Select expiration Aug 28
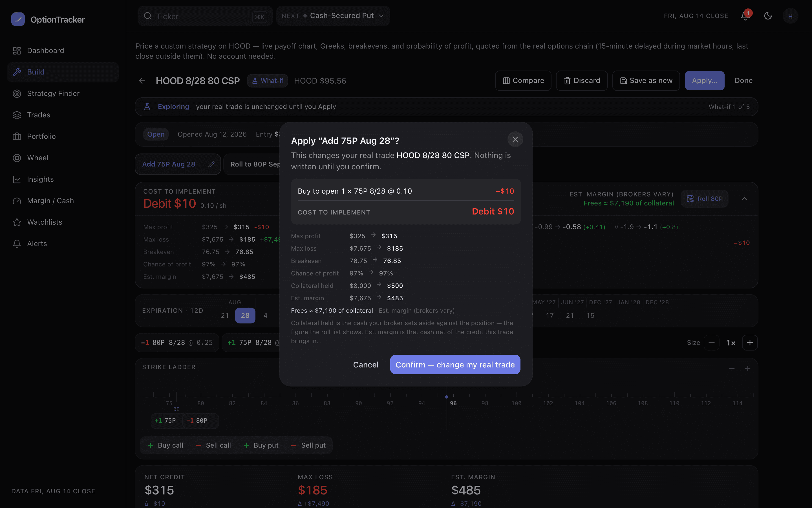 pos(245,316)
